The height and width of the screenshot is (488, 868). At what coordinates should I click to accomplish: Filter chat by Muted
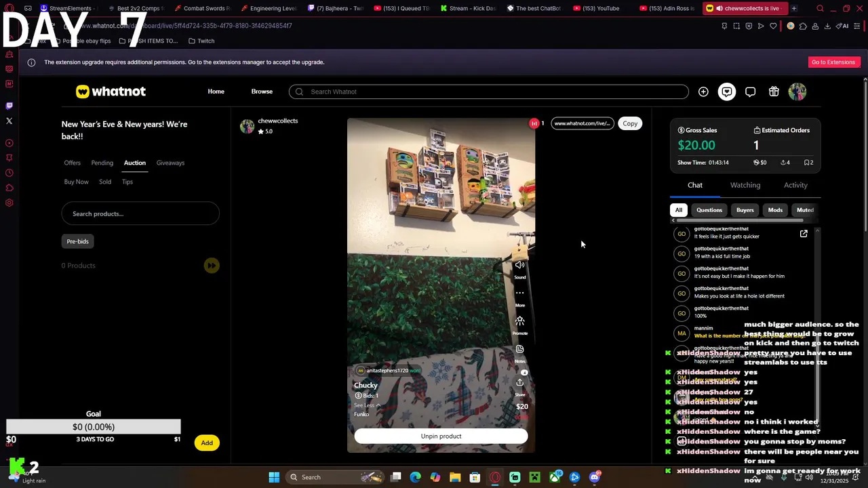[805, 210]
